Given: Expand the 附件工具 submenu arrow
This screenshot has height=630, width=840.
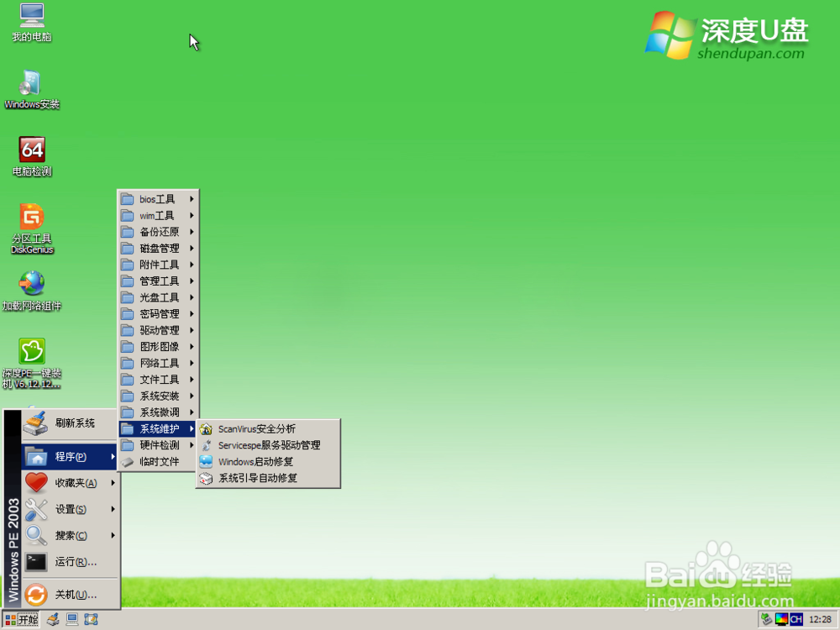Looking at the screenshot, I should click(192, 265).
